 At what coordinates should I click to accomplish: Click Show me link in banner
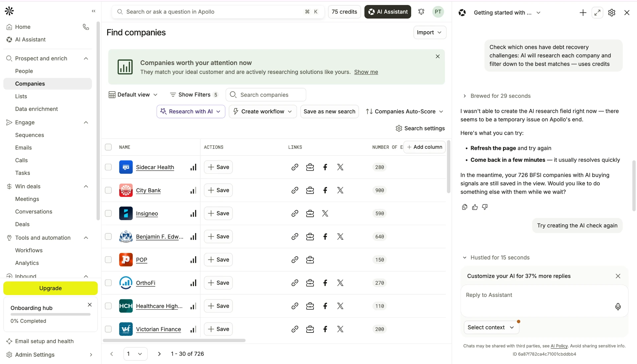[366, 72]
